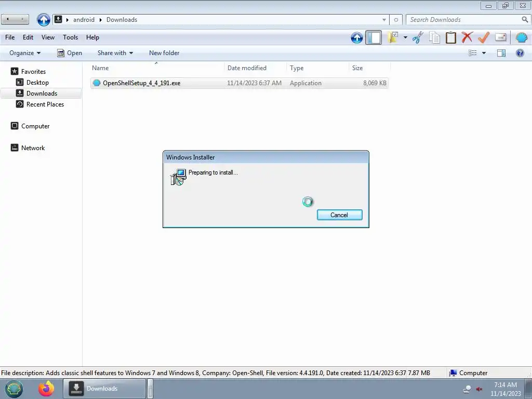The height and width of the screenshot is (399, 532).
Task: Open the Help menu
Action: click(x=92, y=37)
